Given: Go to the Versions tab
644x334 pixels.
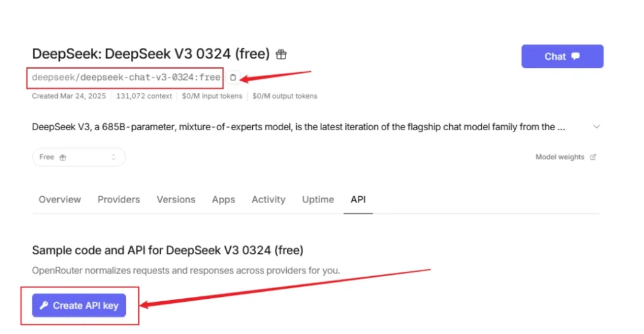Looking at the screenshot, I should [x=176, y=199].
